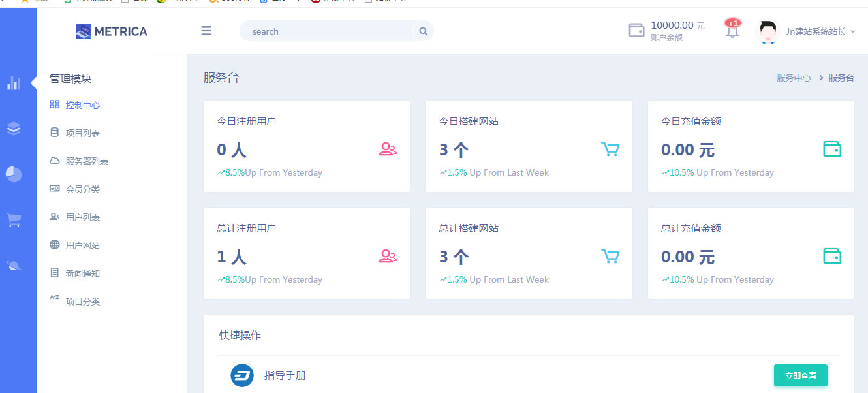Select the pie chart icon in left rail
This screenshot has width=868, height=393.
pos(14,174)
